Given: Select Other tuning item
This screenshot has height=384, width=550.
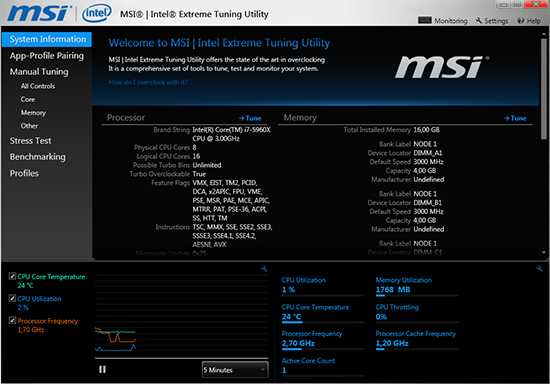Looking at the screenshot, I should click(x=29, y=126).
